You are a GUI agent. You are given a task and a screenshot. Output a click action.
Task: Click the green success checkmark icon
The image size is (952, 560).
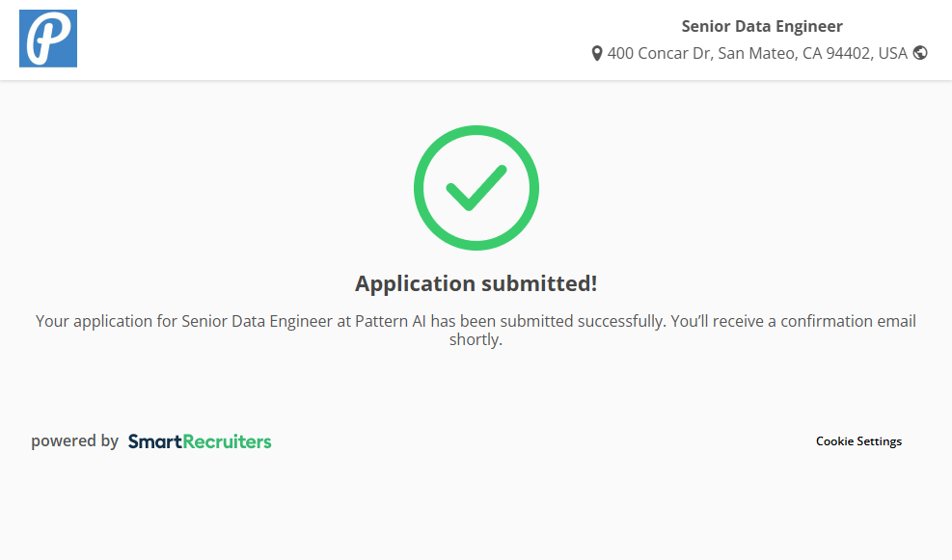tap(476, 188)
